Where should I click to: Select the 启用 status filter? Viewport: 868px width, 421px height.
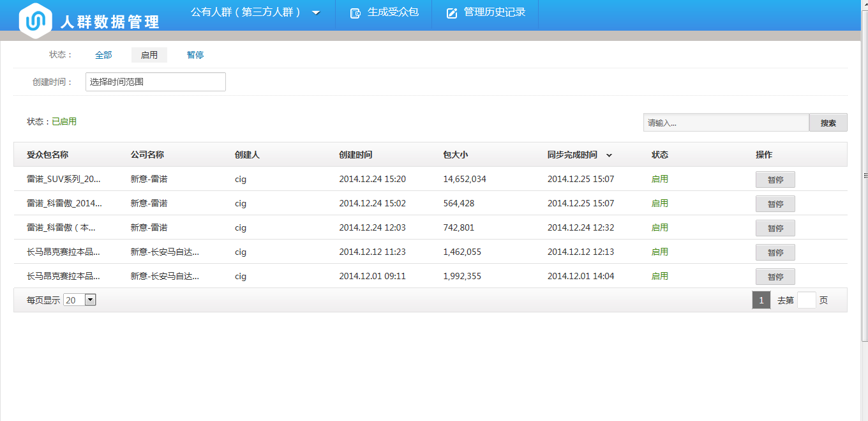pyautogui.click(x=149, y=55)
